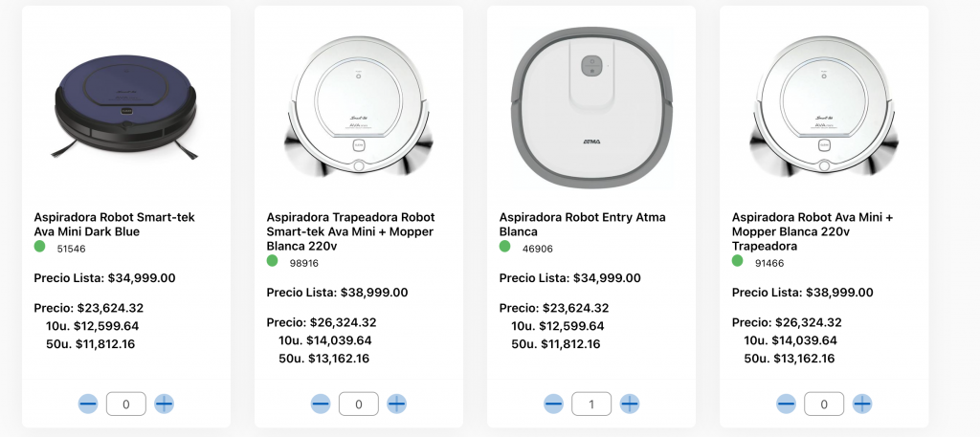
Task: Select quantity field showing 1 for Atma
Action: 591,404
